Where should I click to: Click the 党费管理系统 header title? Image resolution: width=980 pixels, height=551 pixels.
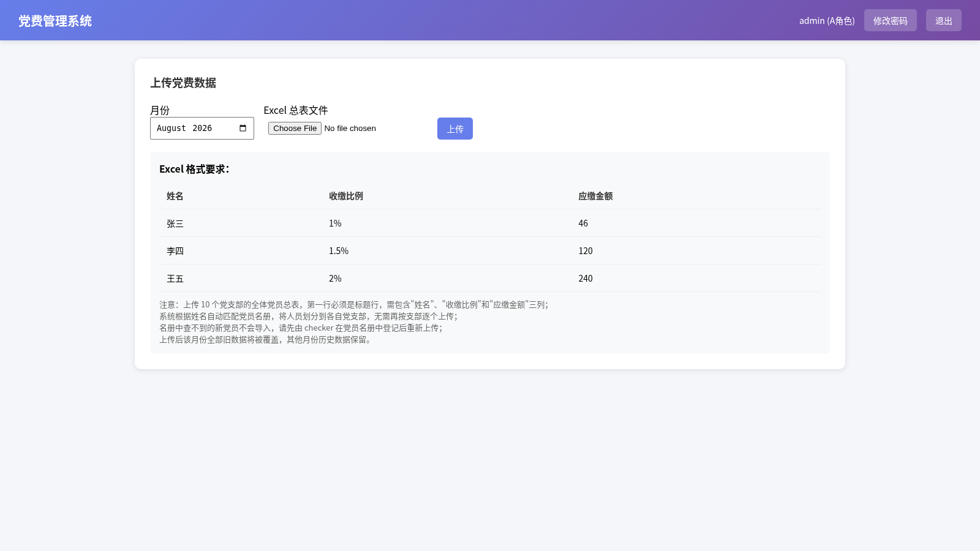[55, 21]
